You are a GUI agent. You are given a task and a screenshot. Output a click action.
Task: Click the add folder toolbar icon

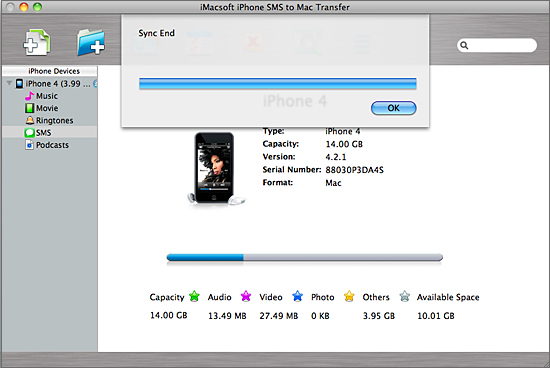coord(91,43)
